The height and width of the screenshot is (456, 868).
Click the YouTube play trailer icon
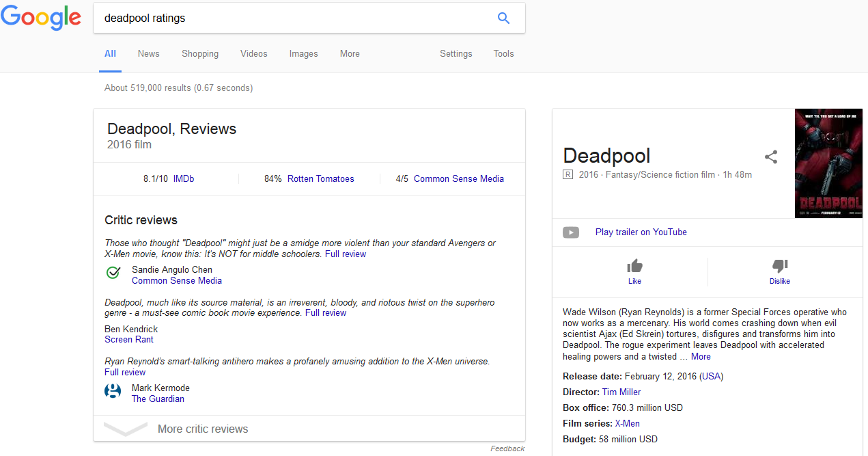click(x=571, y=232)
